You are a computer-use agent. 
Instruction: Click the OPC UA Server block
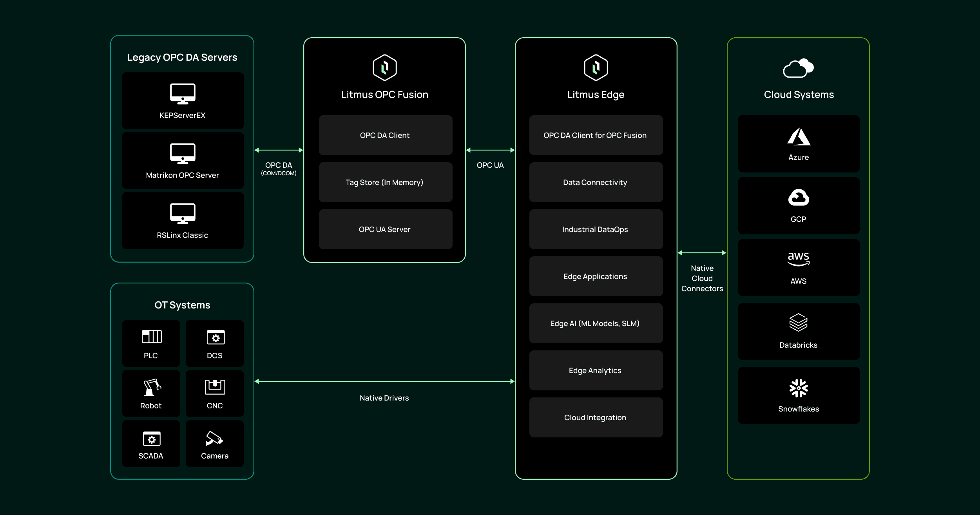tap(386, 229)
